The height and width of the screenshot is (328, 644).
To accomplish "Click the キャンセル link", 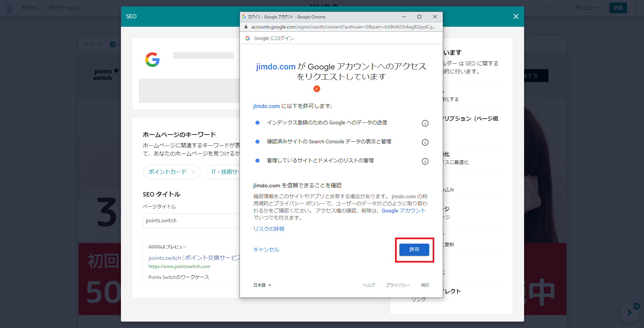I will point(266,250).
